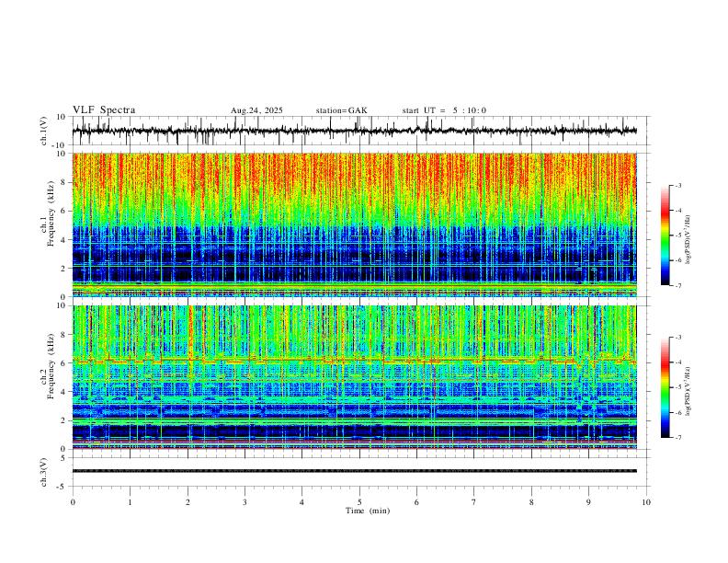Viewport: 728px width, 563px height.
Task: Click the ch.2 spectrogram color bar
Action: coord(665,387)
